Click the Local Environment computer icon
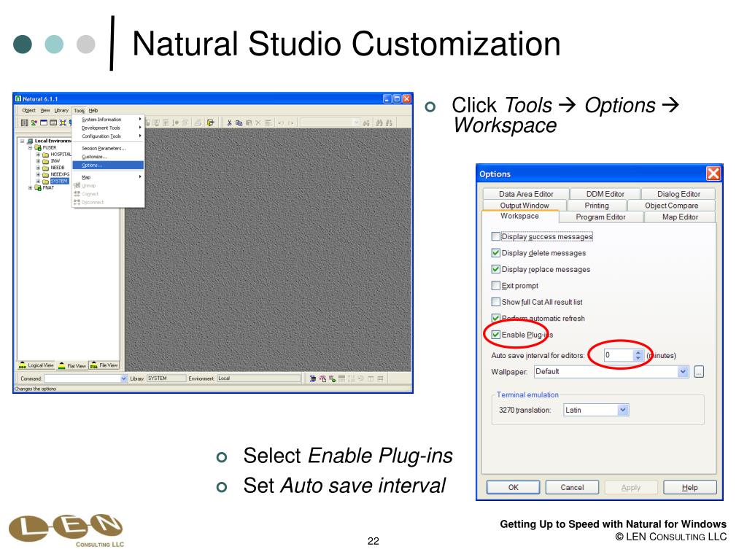 pos(30,141)
